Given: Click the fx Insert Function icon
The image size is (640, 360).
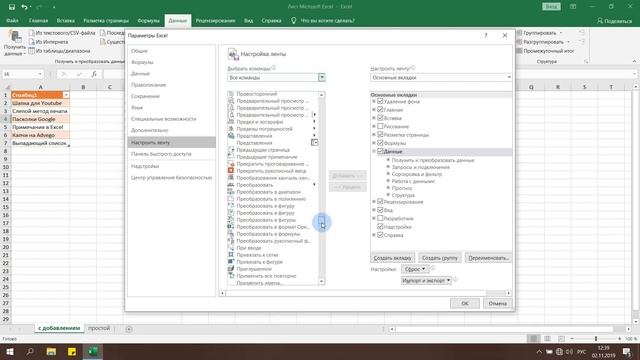Looking at the screenshot, I should (94, 74).
